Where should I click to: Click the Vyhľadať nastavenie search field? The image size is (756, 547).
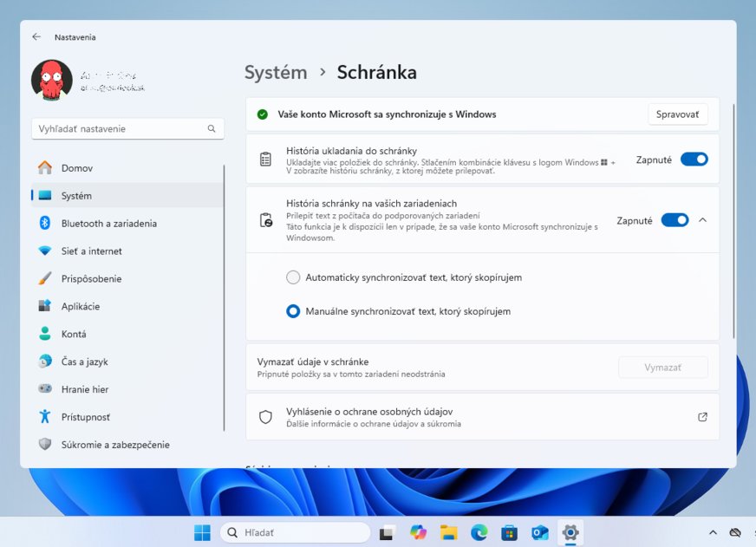[121, 129]
